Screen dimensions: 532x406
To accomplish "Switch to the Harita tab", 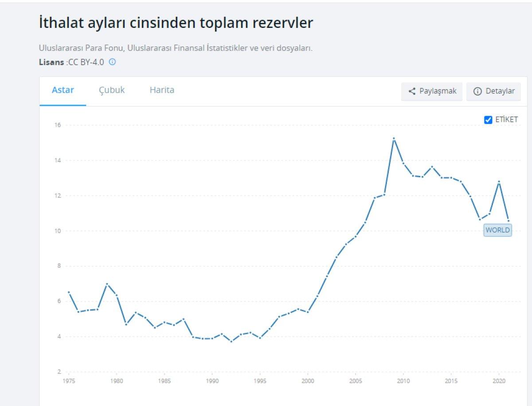I will coord(162,90).
